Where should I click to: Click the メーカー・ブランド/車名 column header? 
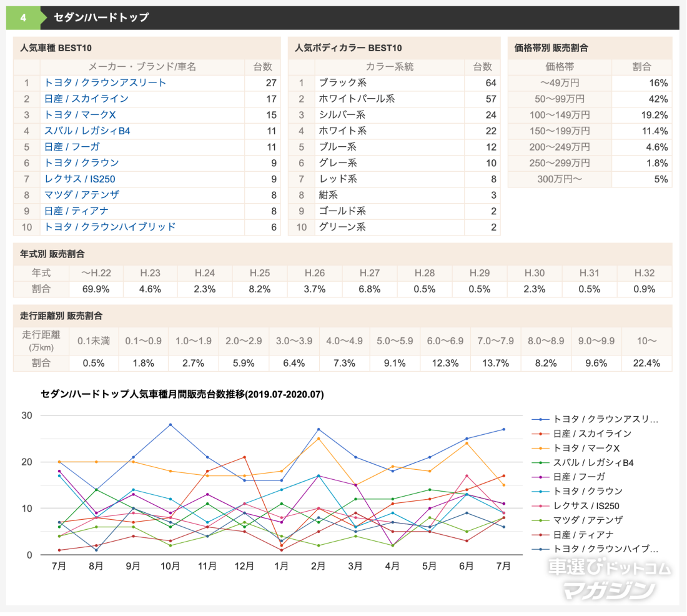pos(142,67)
